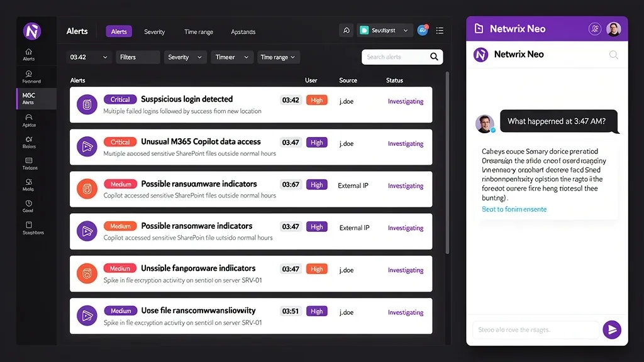The width and height of the screenshot is (644, 362).
Task: Click Beot to fonirn ensente link
Action: pyautogui.click(x=514, y=209)
